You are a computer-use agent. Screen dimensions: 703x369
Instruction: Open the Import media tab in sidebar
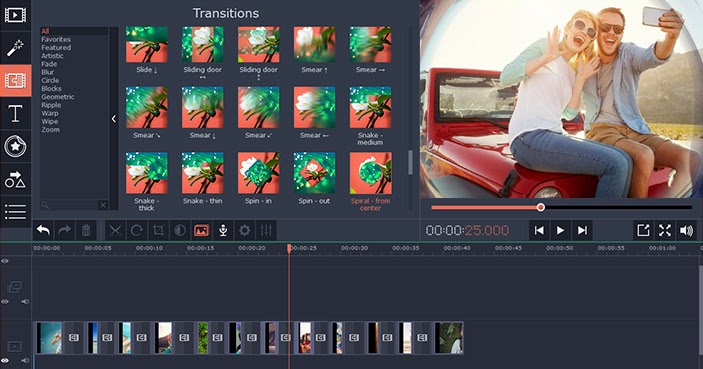(15, 15)
